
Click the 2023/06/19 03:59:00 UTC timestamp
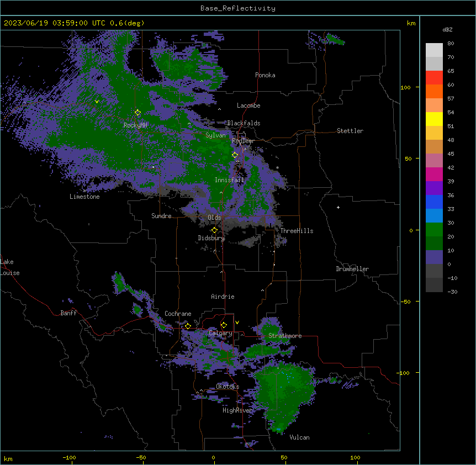pyautogui.click(x=55, y=23)
